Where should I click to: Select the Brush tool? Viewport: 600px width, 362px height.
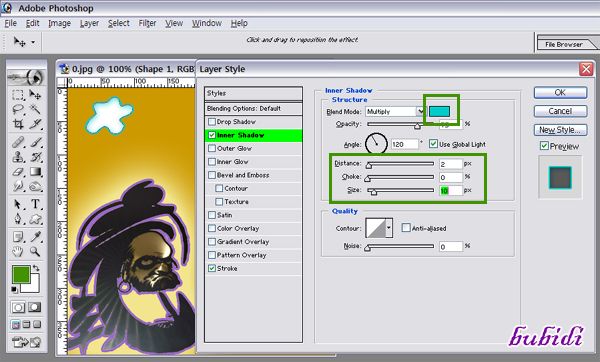pyautogui.click(x=35, y=142)
